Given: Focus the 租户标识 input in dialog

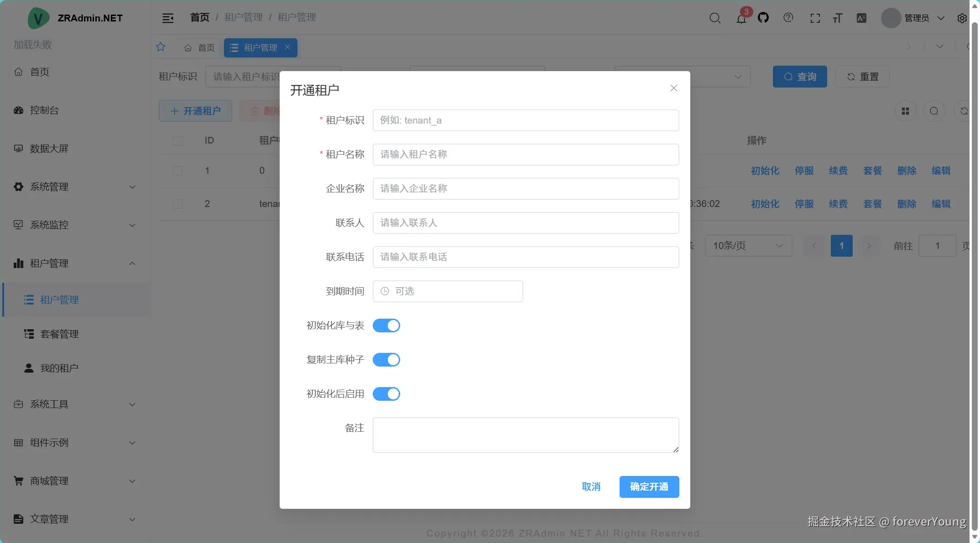Looking at the screenshot, I should coord(526,120).
